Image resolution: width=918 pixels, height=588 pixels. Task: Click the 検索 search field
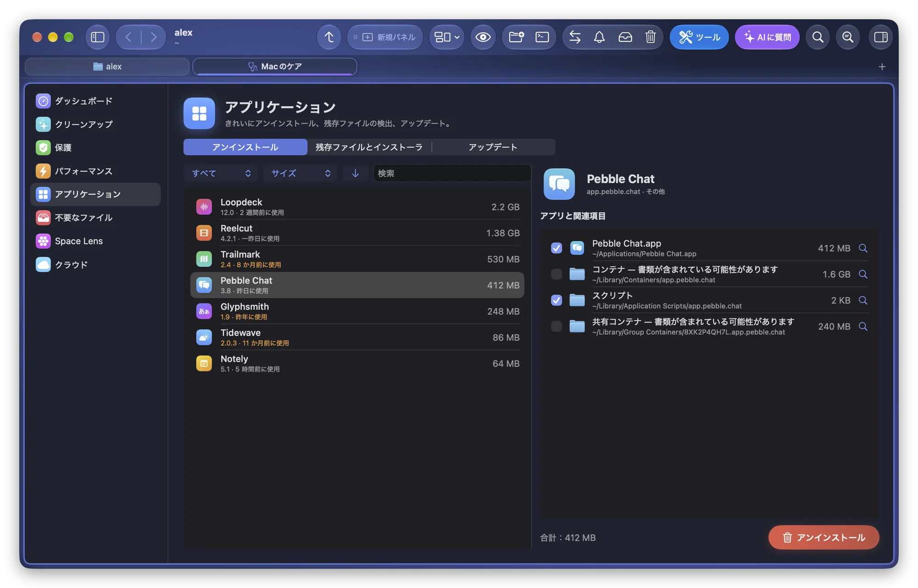click(x=452, y=174)
